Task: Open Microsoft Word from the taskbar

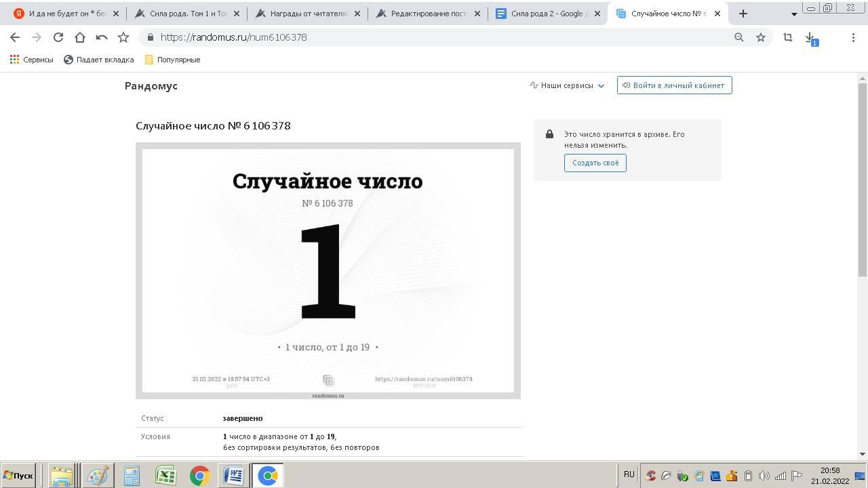Action: [233, 476]
